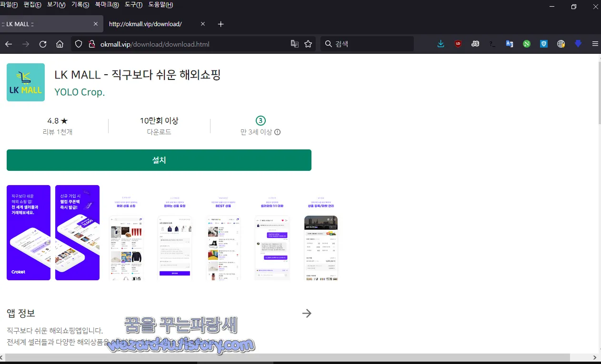601x364 pixels.
Task: Expand the 앱 정보 section arrow
Action: (307, 313)
